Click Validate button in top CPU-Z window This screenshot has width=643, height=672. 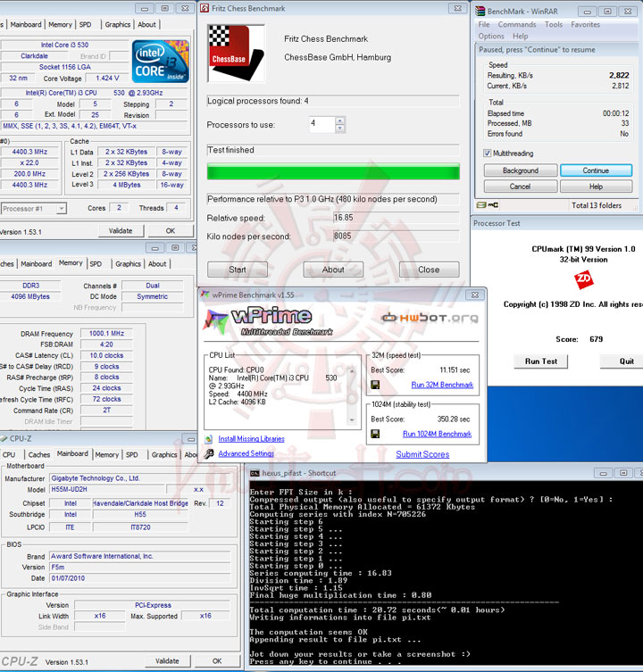121,230
